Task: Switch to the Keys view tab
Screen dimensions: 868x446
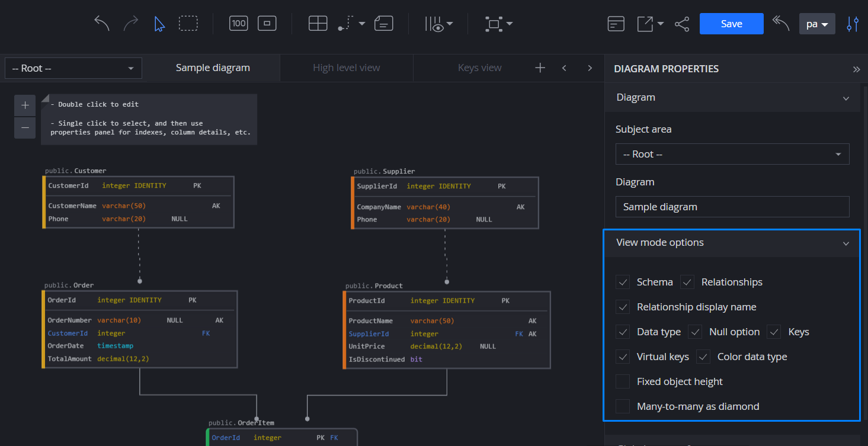Action: [480, 68]
